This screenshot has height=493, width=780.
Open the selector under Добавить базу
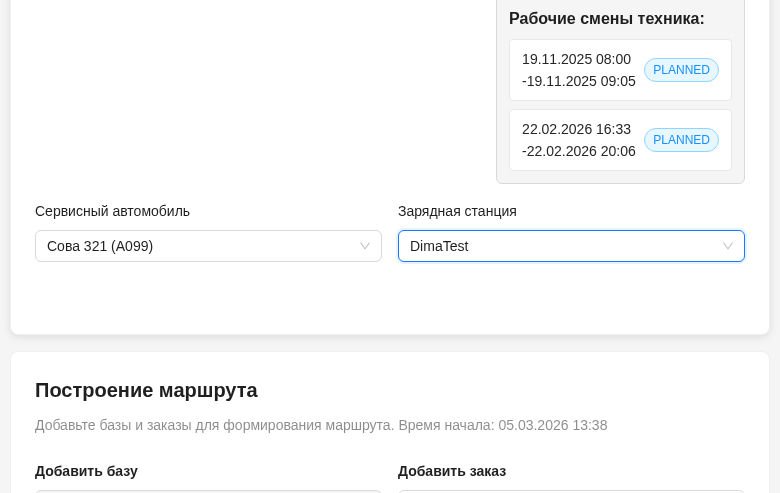tap(208, 491)
